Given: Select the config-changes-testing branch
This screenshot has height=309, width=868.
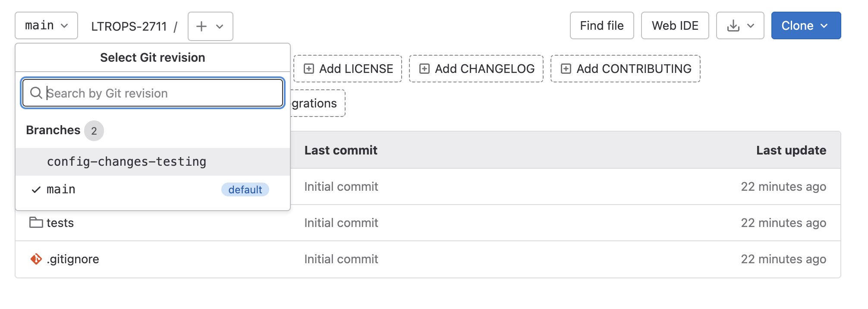Looking at the screenshot, I should tap(153, 162).
